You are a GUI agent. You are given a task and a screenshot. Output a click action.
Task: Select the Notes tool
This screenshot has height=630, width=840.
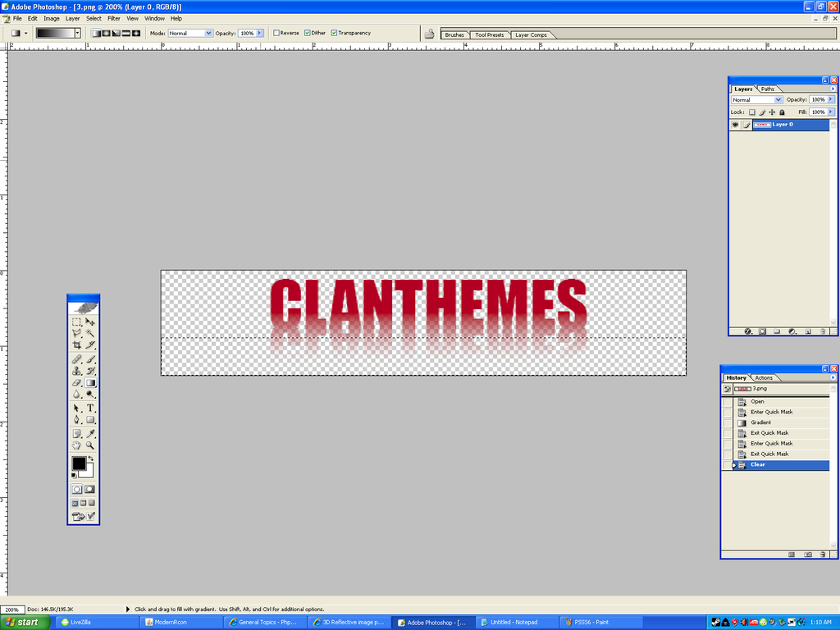pos(76,433)
